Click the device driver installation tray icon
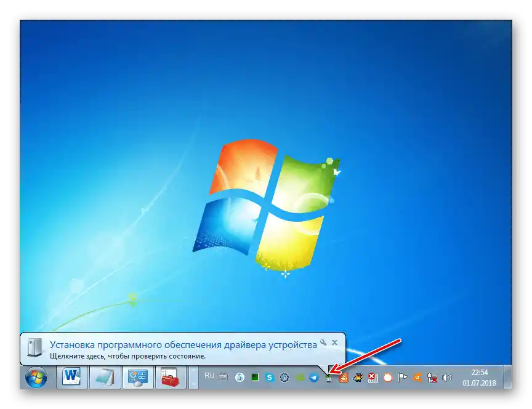The width and height of the screenshot is (532, 409). coord(328,378)
